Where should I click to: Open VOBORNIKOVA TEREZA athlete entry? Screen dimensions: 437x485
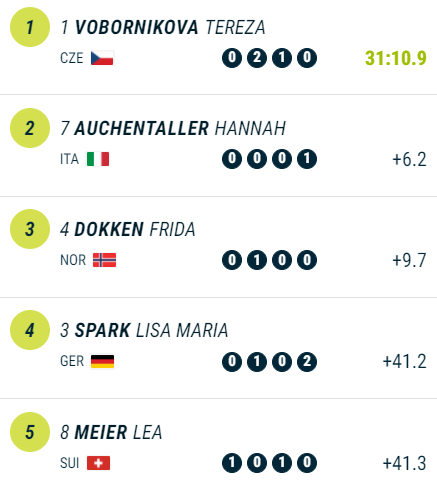[163, 27]
